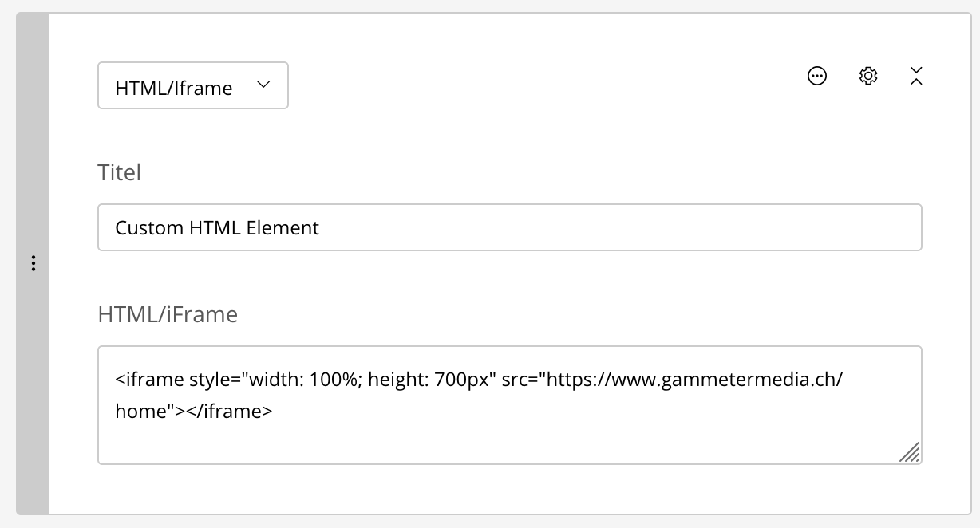980x528 pixels.
Task: Expand the element type chevron arrow
Action: click(263, 85)
